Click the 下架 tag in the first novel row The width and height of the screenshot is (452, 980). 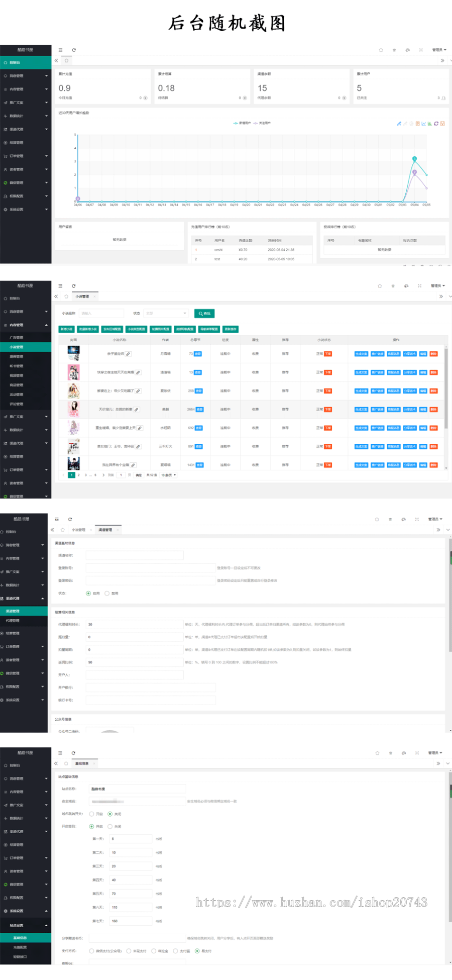point(328,354)
